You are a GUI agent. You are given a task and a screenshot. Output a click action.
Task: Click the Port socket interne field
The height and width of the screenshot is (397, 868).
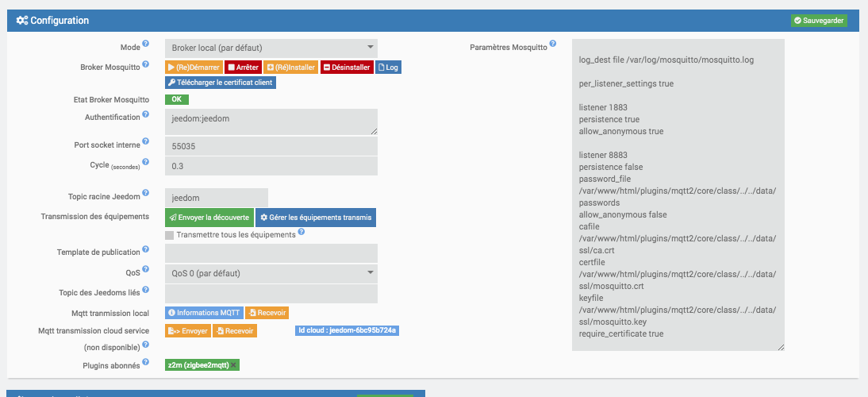coord(271,146)
